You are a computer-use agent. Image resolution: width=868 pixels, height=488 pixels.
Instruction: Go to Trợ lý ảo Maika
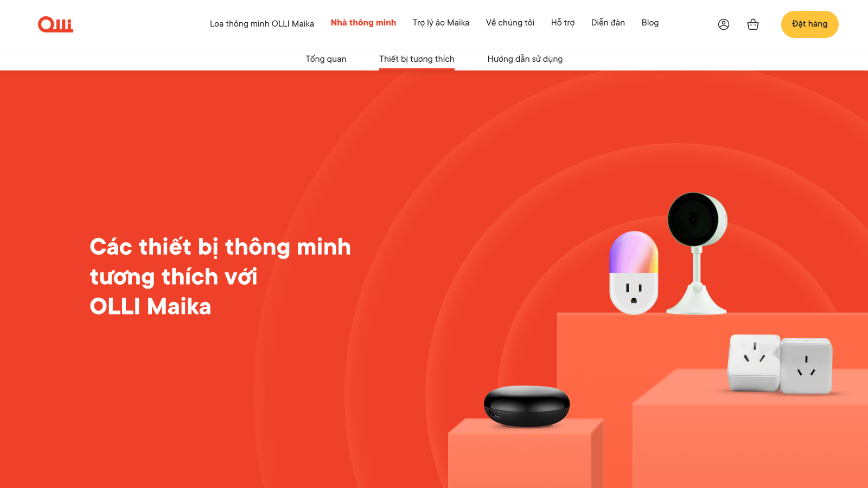coord(441,23)
